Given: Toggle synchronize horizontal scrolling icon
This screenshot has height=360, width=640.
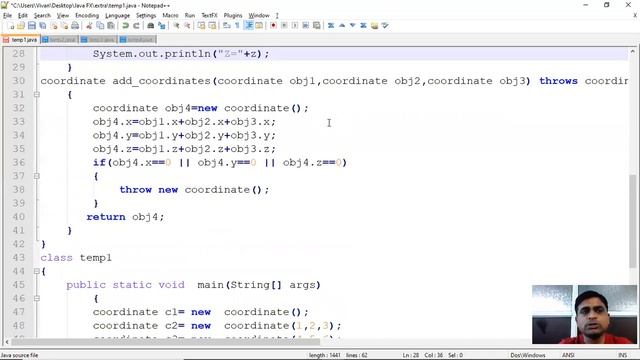Looking at the screenshot, I should pyautogui.click(x=212, y=26).
